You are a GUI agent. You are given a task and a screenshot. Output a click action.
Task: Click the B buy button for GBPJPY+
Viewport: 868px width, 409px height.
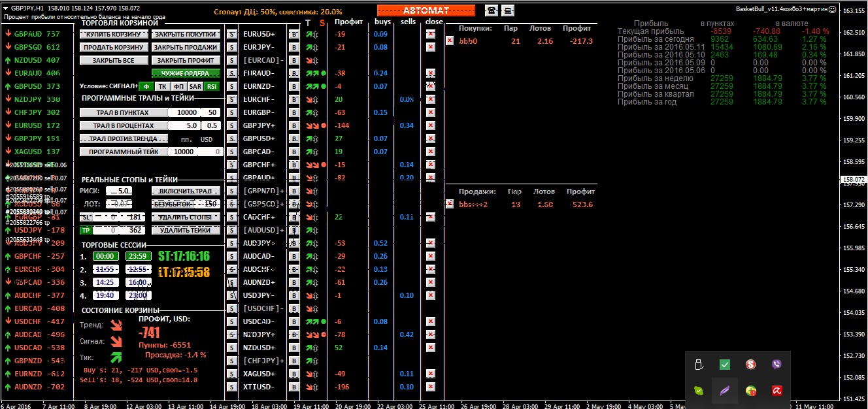[x=293, y=125]
